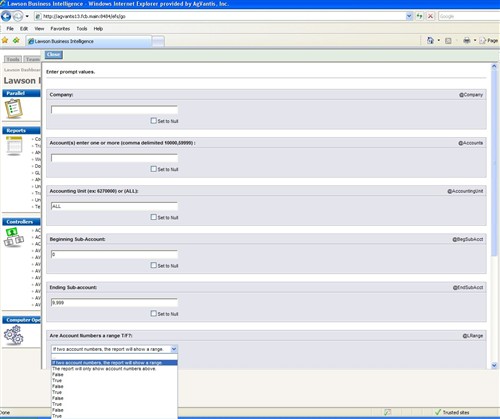
Task: Open the View menu
Action: click(x=39, y=29)
